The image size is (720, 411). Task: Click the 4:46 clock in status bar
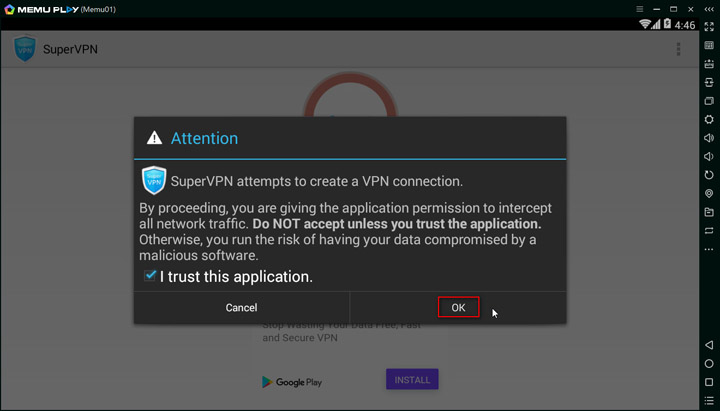click(685, 25)
